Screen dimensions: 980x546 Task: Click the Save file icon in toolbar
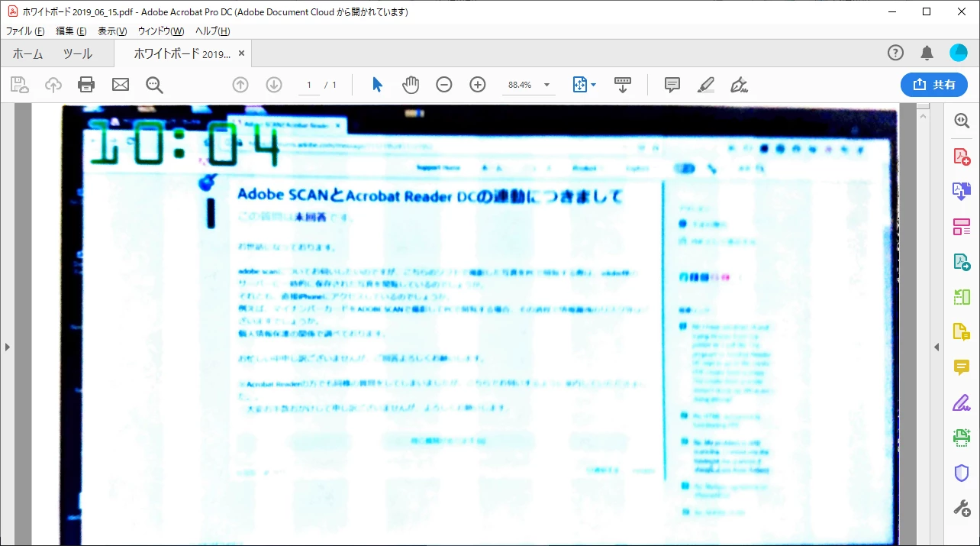coord(20,85)
